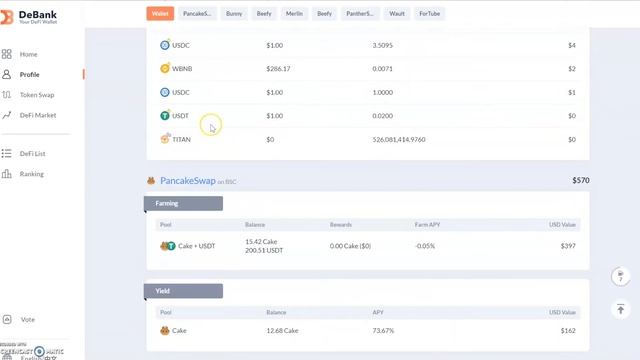The height and width of the screenshot is (360, 640).
Task: Open DeFi Market page
Action: (x=38, y=115)
